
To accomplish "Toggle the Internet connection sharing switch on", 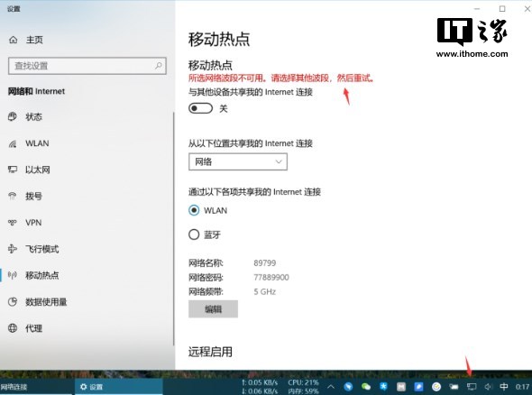I will pos(200,108).
